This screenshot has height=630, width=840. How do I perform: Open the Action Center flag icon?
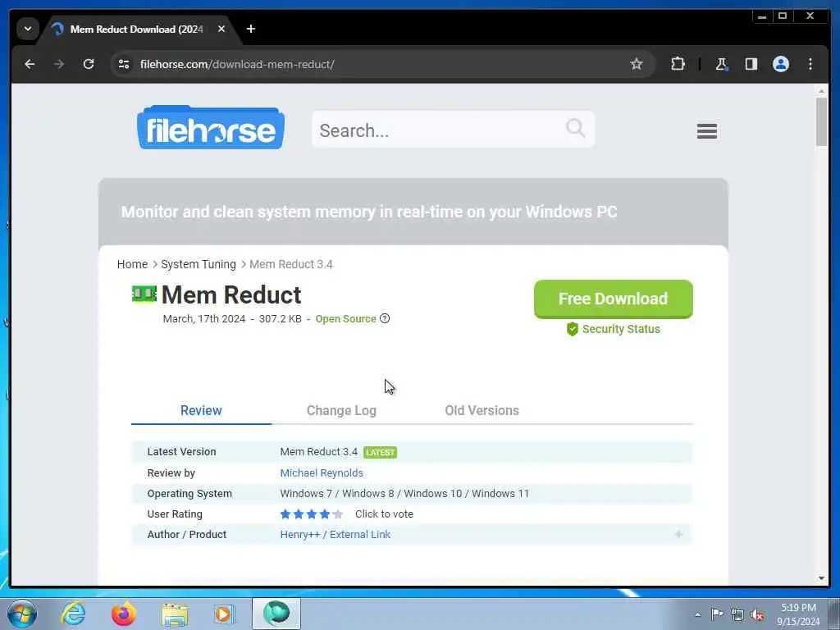coord(717,614)
